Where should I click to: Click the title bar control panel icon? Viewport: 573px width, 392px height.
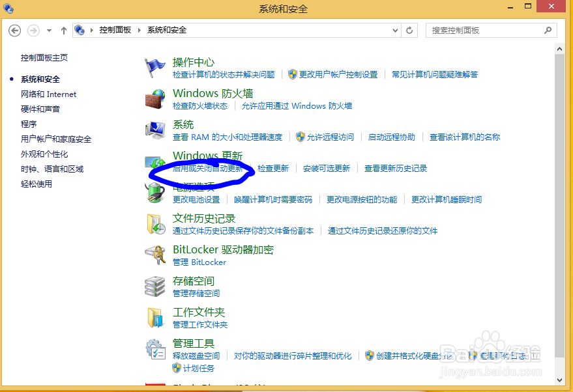[8, 8]
